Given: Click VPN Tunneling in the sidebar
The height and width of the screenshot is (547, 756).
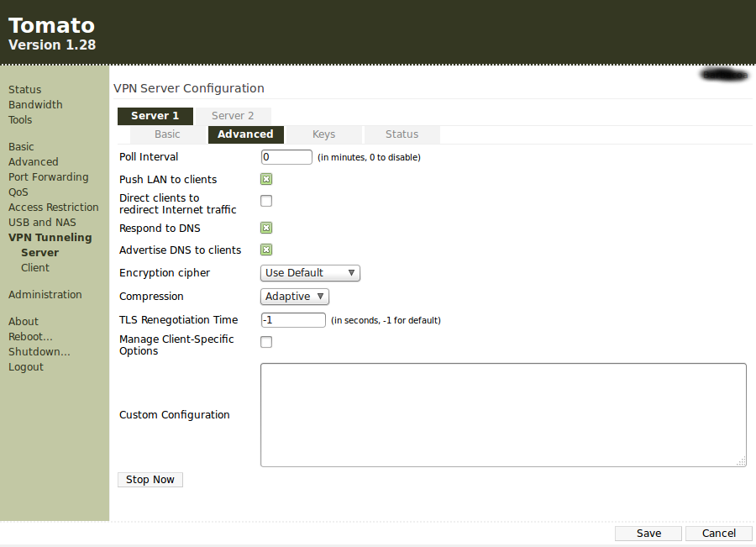Looking at the screenshot, I should pyautogui.click(x=50, y=238).
